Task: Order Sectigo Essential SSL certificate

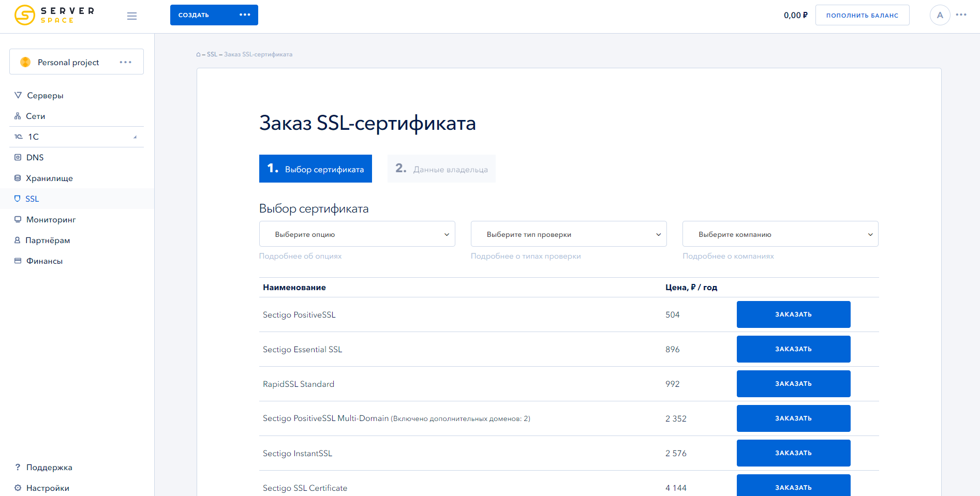Action: click(x=793, y=349)
